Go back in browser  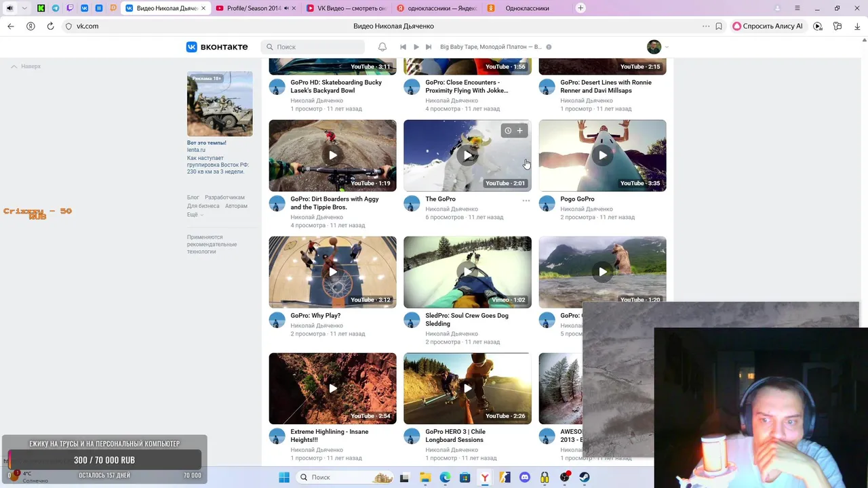[11, 26]
